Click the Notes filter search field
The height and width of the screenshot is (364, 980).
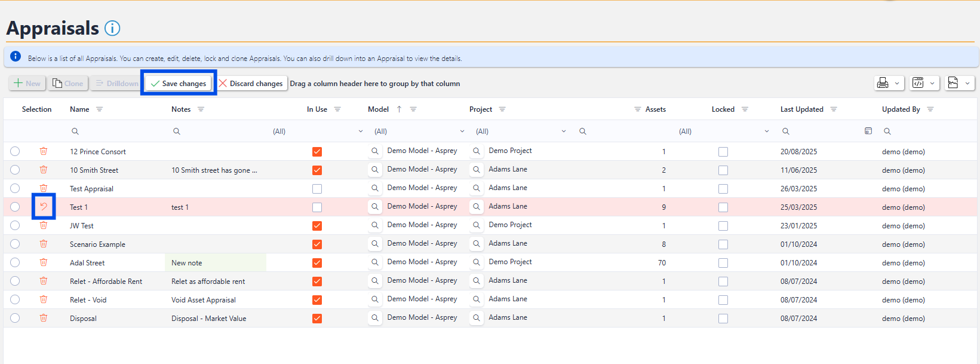pyautogui.click(x=221, y=131)
